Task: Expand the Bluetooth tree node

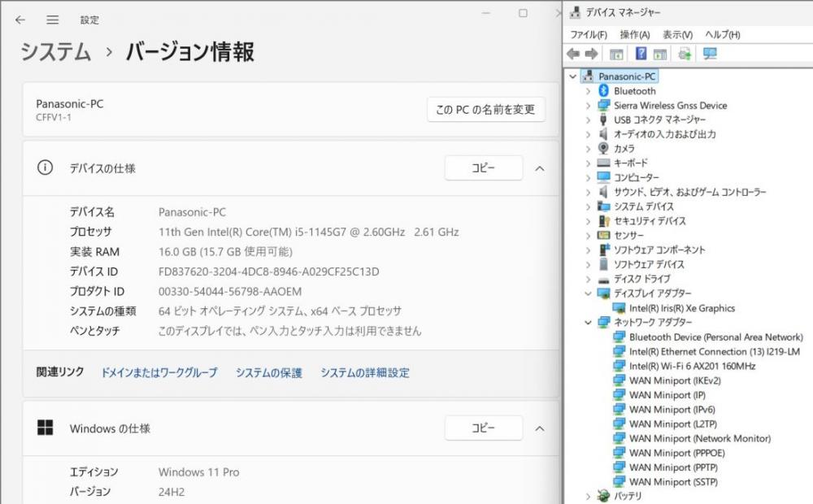Action: 588,91
